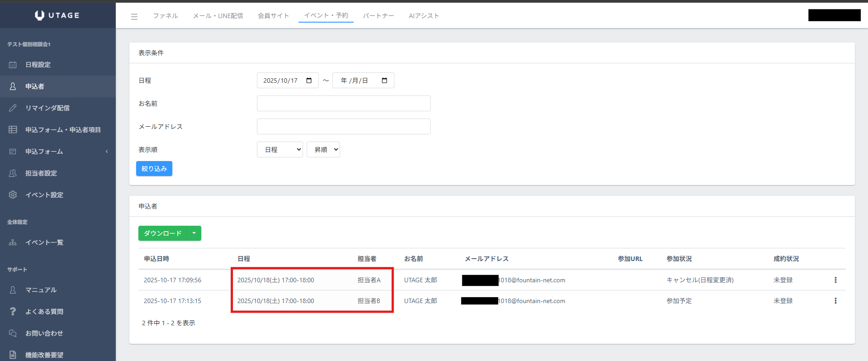Click the green ダウンロード button
This screenshot has width=868, height=361.
click(162, 233)
